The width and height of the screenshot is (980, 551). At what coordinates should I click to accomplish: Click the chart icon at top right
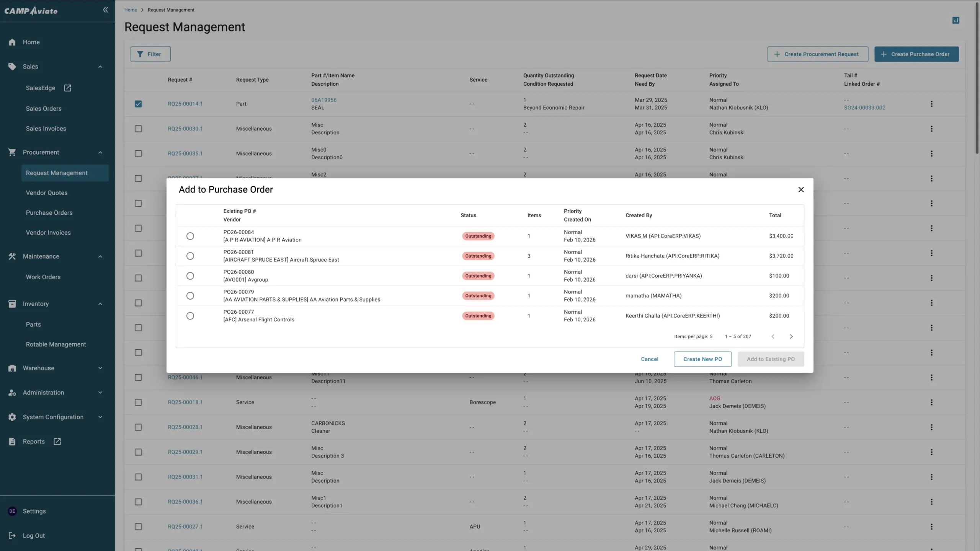click(x=955, y=20)
